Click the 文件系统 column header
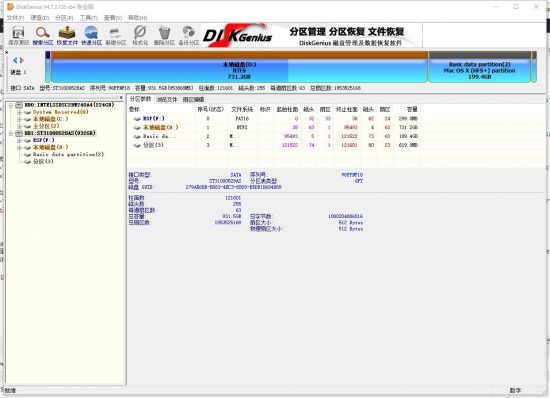This screenshot has height=398, width=550. (242, 109)
